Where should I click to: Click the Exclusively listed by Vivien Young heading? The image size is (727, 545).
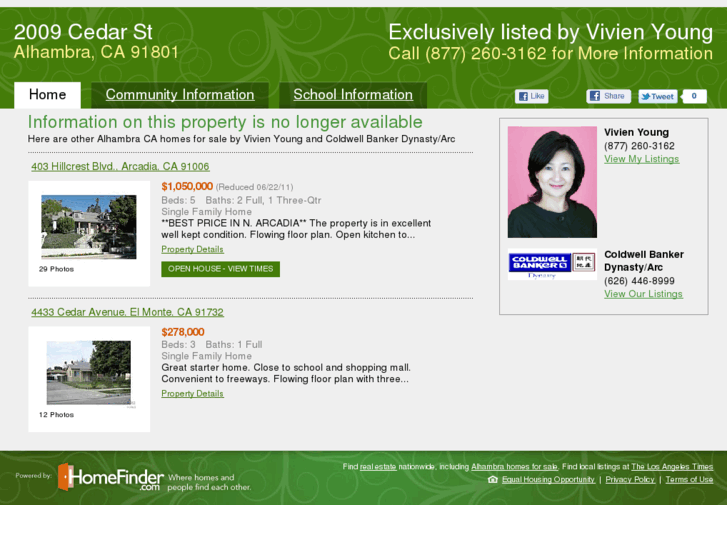point(550,32)
